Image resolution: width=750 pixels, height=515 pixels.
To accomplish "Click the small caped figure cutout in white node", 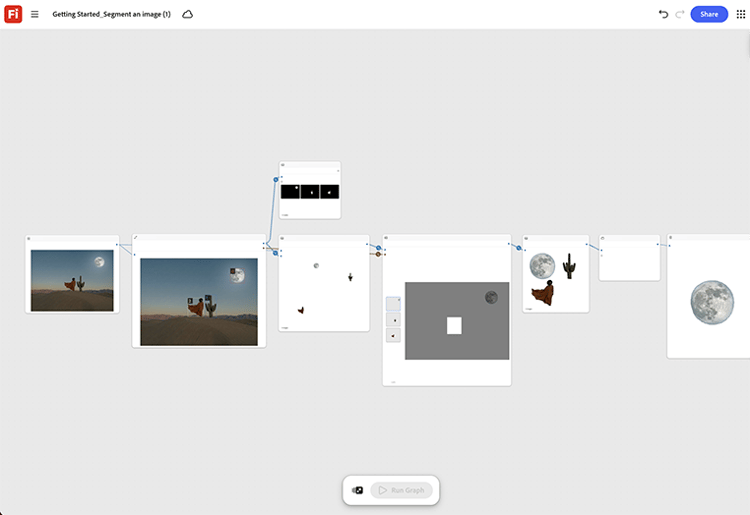I will [301, 310].
